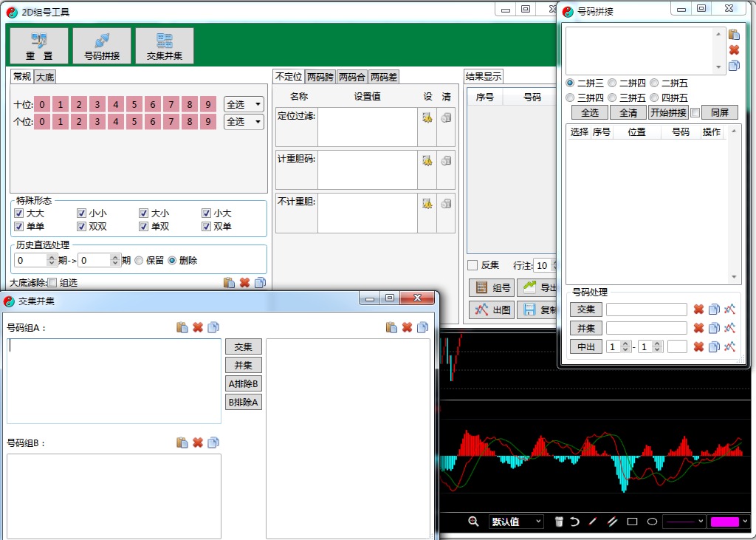Enable the 反集 checkbox
The height and width of the screenshot is (540, 756).
point(472,265)
